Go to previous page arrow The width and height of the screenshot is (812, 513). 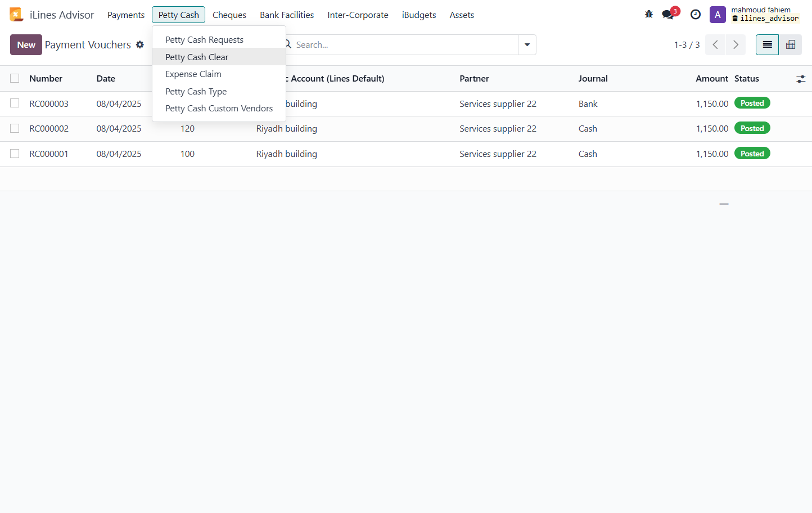[715, 45]
